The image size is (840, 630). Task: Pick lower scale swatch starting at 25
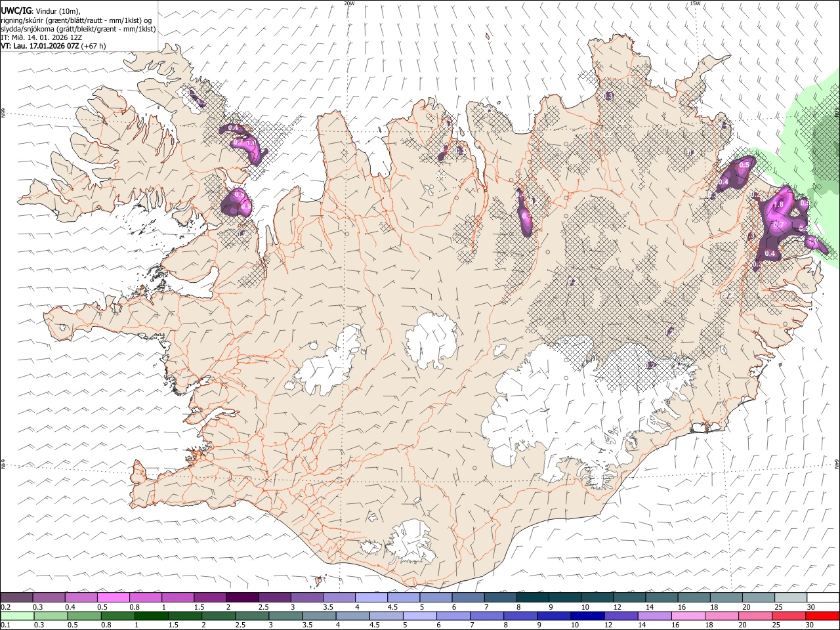[788, 616]
